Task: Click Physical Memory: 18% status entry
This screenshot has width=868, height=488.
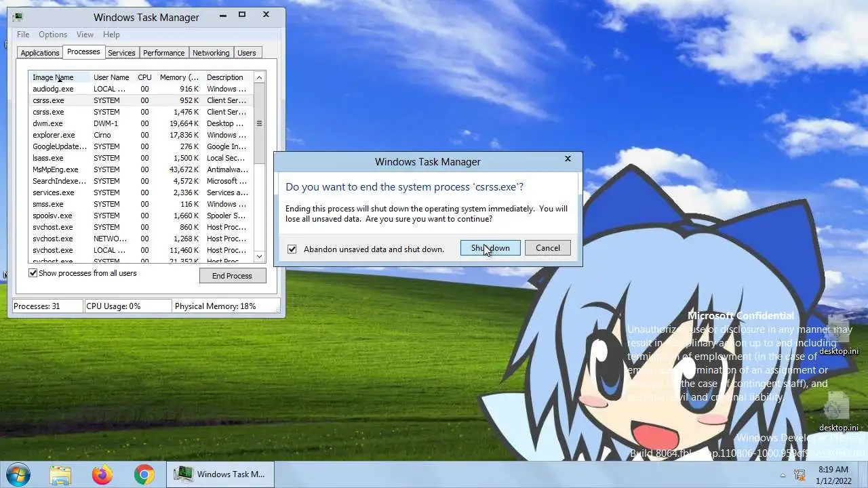Action: tap(225, 306)
